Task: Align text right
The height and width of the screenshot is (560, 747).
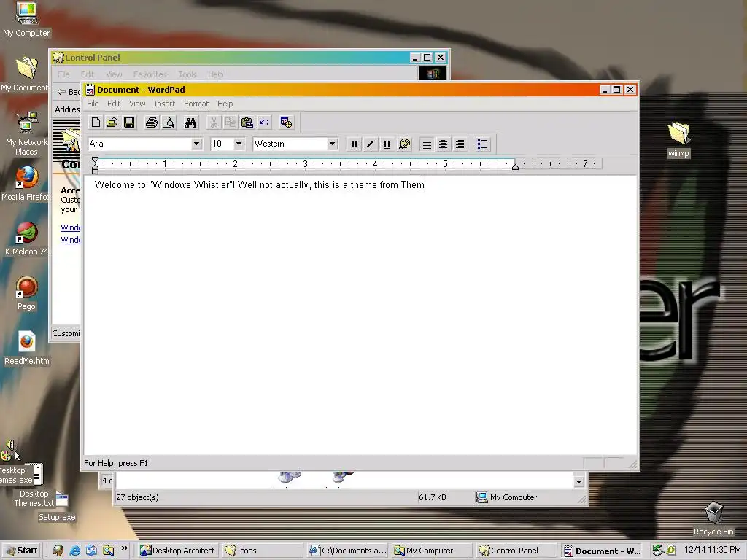Action: 460,144
